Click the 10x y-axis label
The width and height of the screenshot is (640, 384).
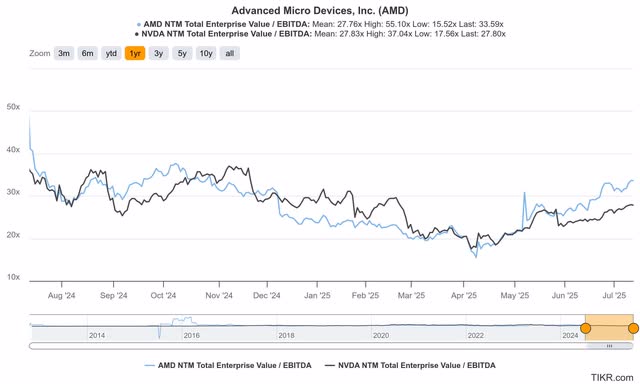click(13, 277)
